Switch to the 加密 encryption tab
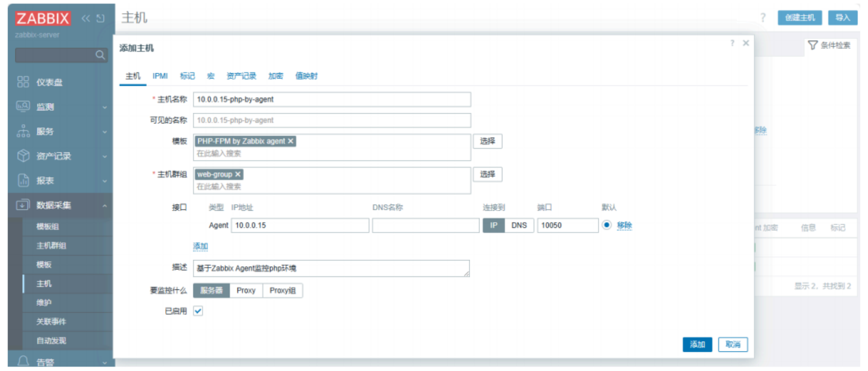The image size is (868, 371). (x=276, y=76)
